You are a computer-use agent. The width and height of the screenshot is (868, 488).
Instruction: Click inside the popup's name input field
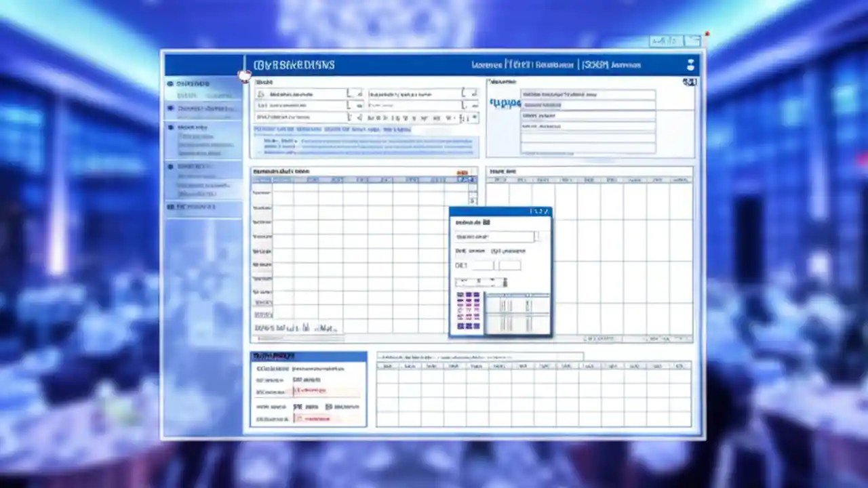click(494, 236)
